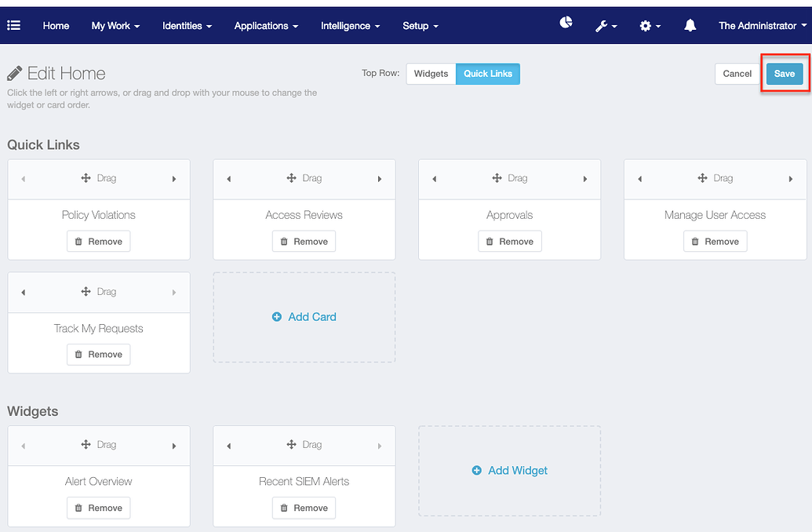Switch Top Row to Widgets
This screenshot has height=532, width=812.
click(x=431, y=73)
